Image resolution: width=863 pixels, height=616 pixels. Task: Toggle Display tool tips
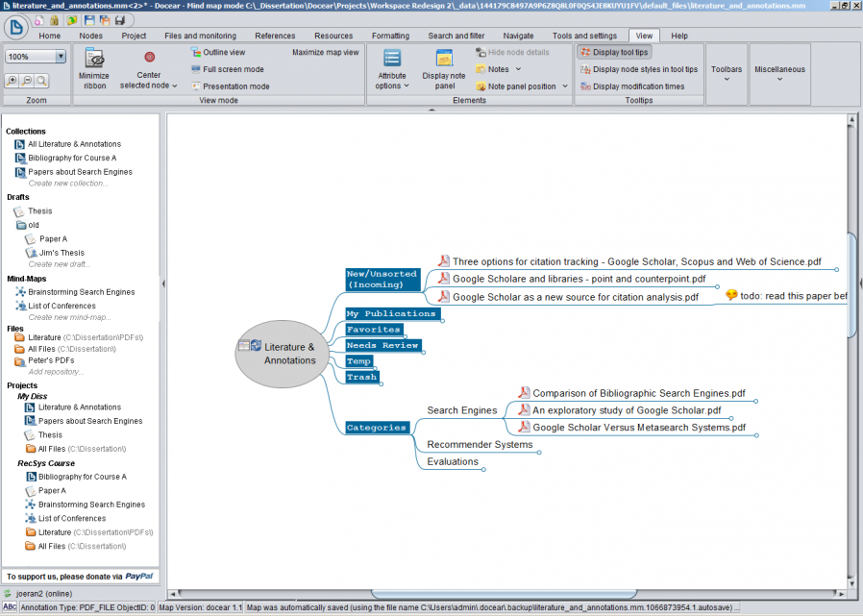point(614,52)
